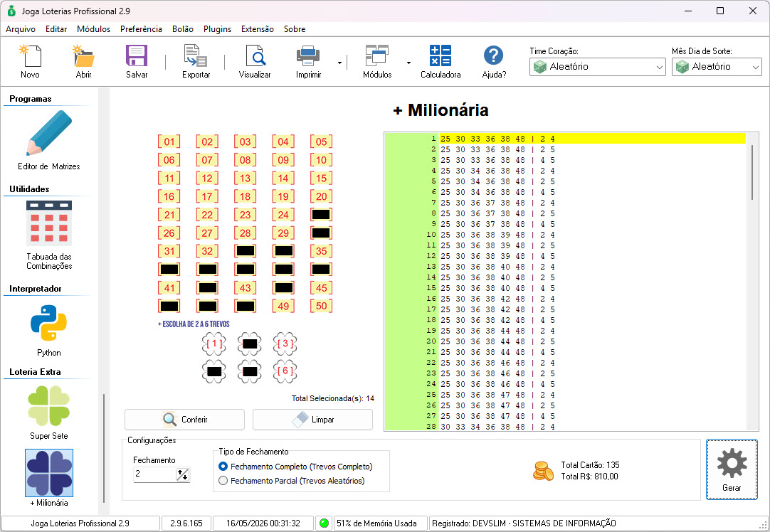Open the Preferência menu
Image resolution: width=770 pixels, height=532 pixels.
[141, 29]
